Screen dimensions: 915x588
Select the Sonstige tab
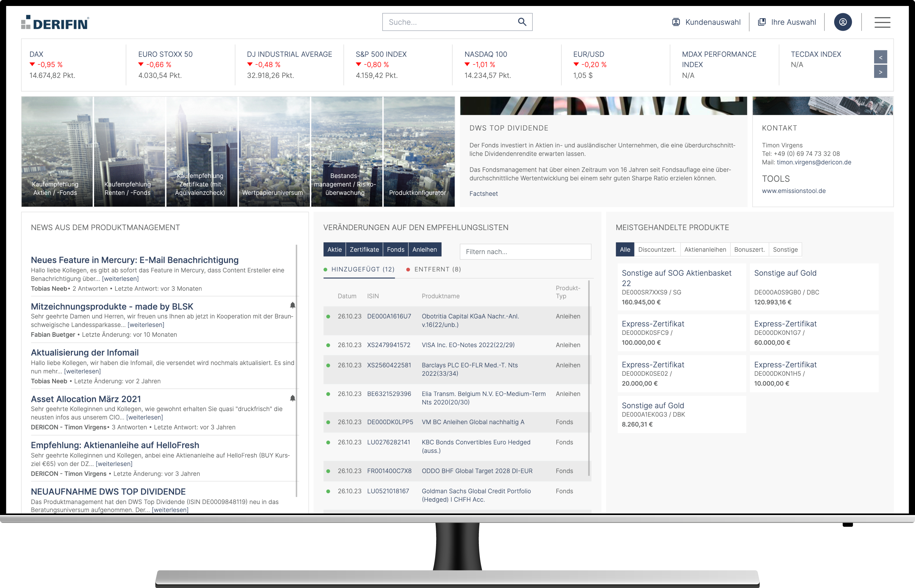click(x=785, y=249)
